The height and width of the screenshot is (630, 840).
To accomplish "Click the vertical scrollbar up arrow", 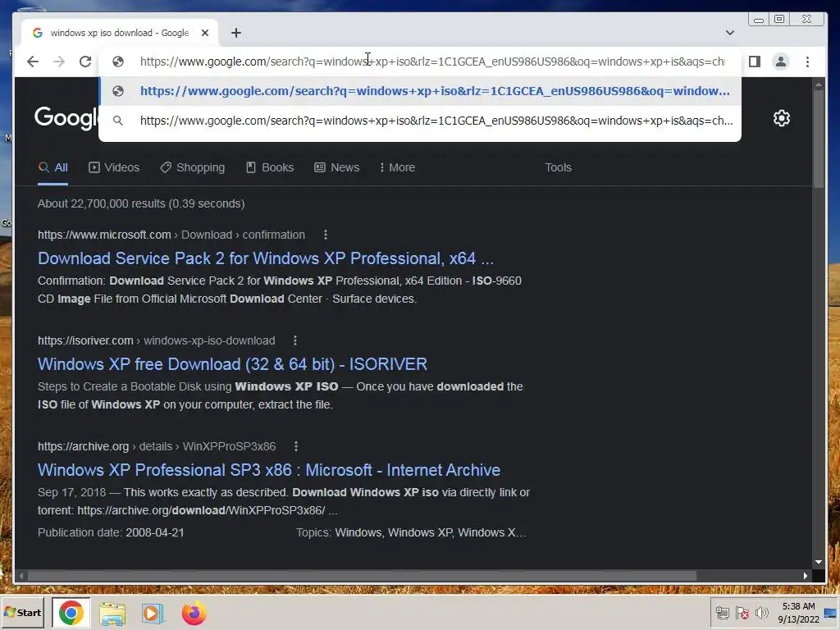I will (819, 84).
